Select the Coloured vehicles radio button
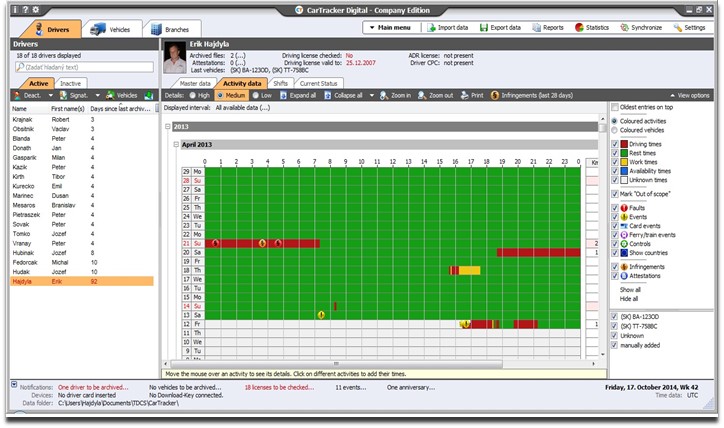724x428 pixels. (x=614, y=130)
